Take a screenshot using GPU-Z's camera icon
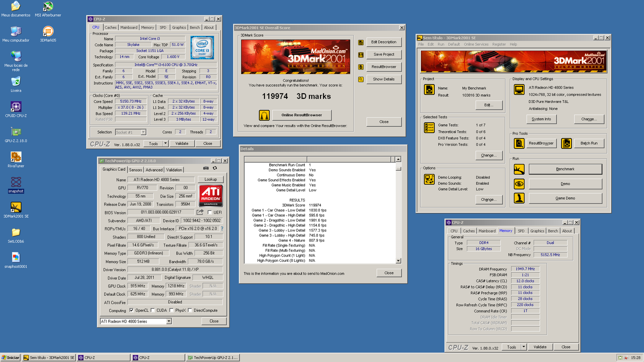 coord(206,168)
